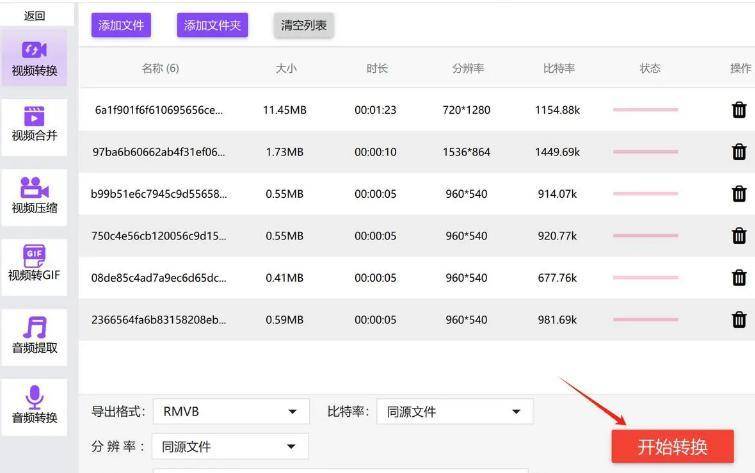Expand the 导出格式 RMVB dropdown
The height and width of the screenshot is (473, 755).
(230, 412)
